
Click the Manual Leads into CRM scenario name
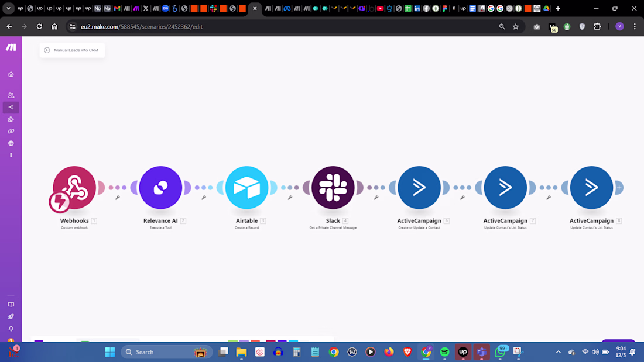(x=76, y=50)
